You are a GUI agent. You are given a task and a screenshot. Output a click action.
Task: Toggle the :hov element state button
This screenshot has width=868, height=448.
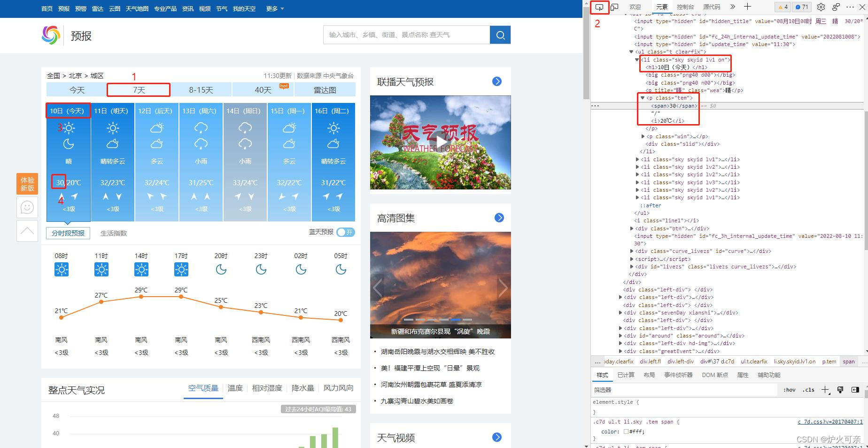point(790,390)
